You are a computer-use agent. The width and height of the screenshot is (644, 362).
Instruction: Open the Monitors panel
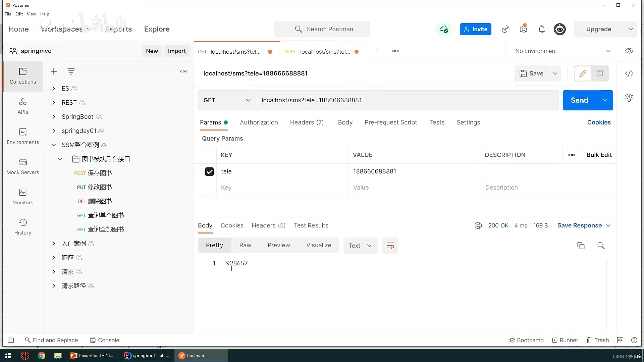point(22,196)
